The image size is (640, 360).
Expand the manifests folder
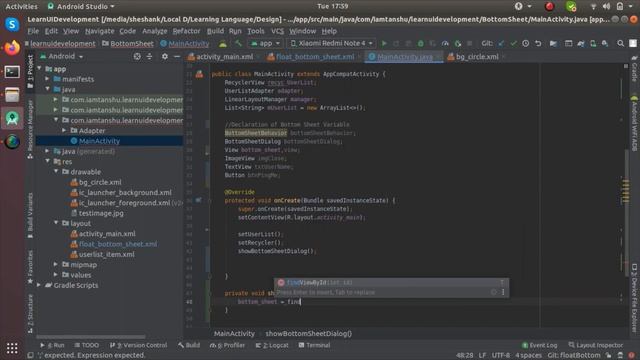point(48,79)
